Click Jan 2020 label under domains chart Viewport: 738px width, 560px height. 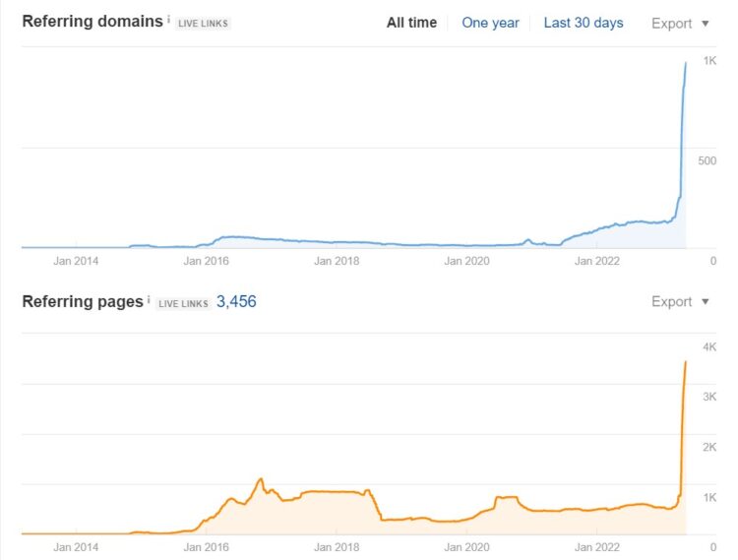466,261
